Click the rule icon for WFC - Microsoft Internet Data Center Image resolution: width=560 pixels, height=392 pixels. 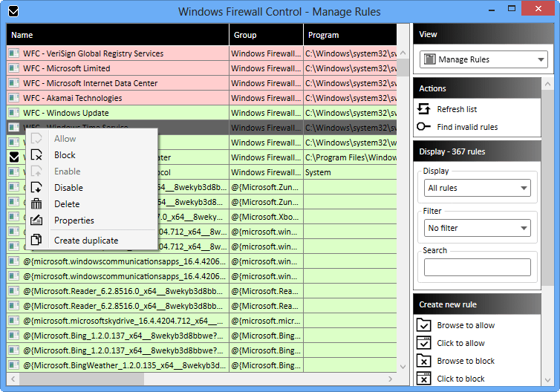(x=14, y=83)
